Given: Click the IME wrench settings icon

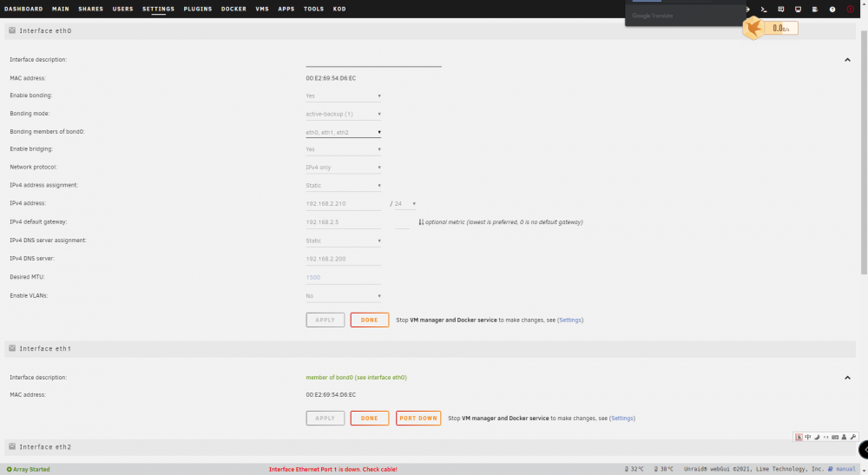Looking at the screenshot, I should pyautogui.click(x=853, y=437).
